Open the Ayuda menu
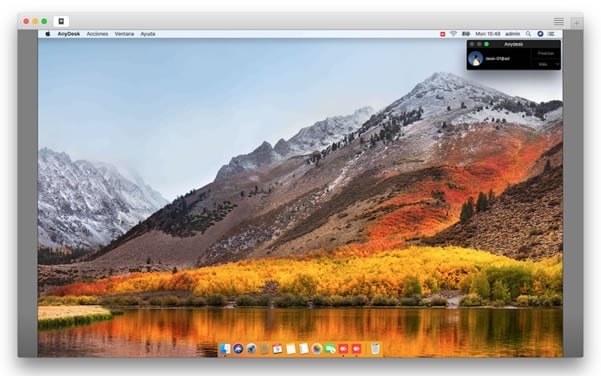Screen dimensions: 601x376 tap(148, 34)
